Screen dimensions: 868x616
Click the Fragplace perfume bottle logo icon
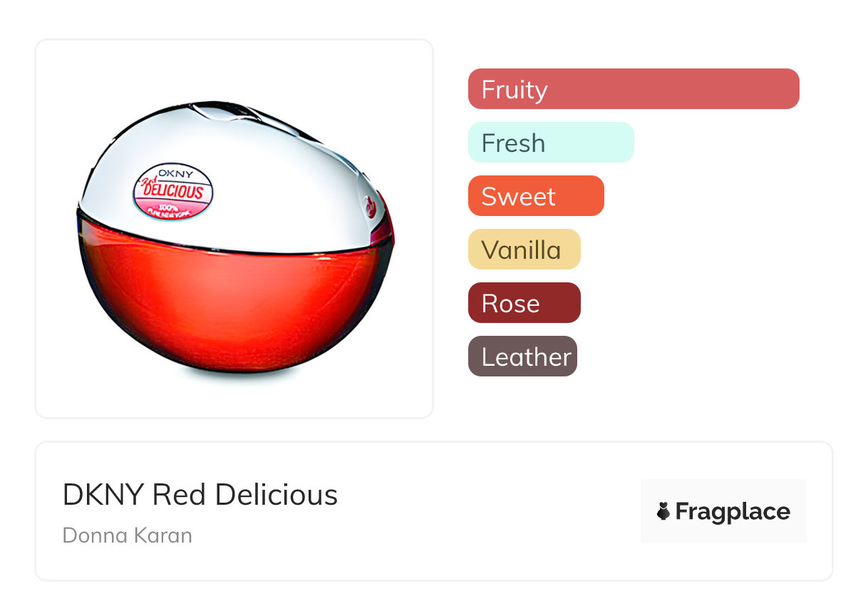663,511
